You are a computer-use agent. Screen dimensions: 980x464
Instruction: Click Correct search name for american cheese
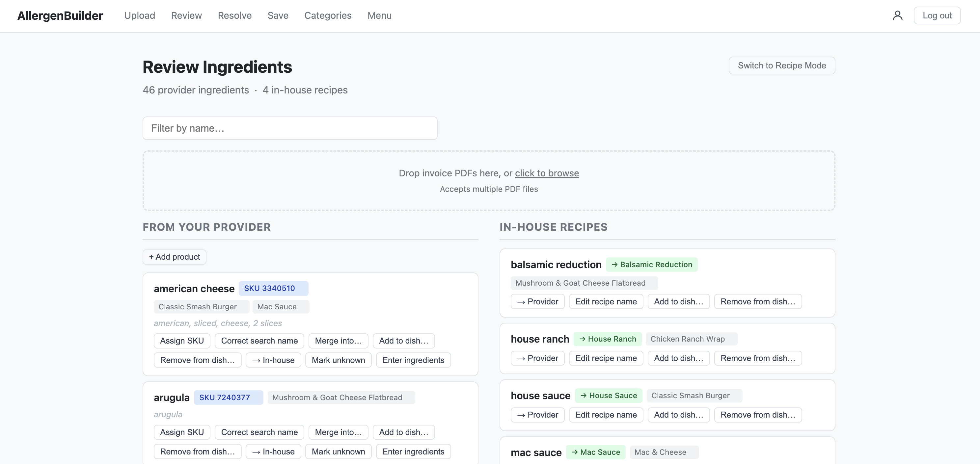[x=259, y=341]
